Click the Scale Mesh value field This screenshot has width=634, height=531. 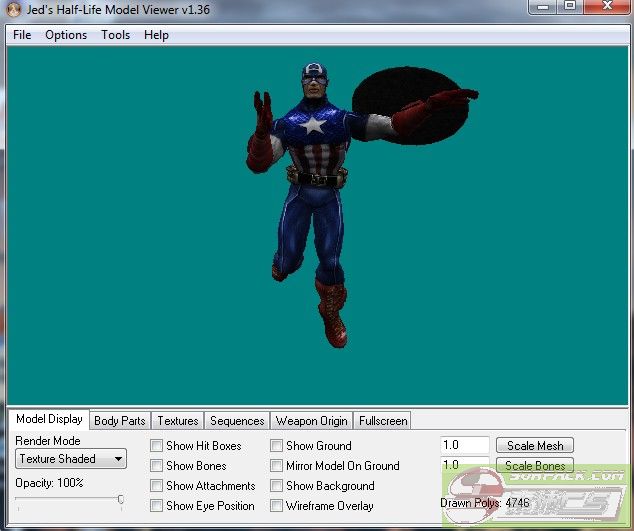[465, 446]
